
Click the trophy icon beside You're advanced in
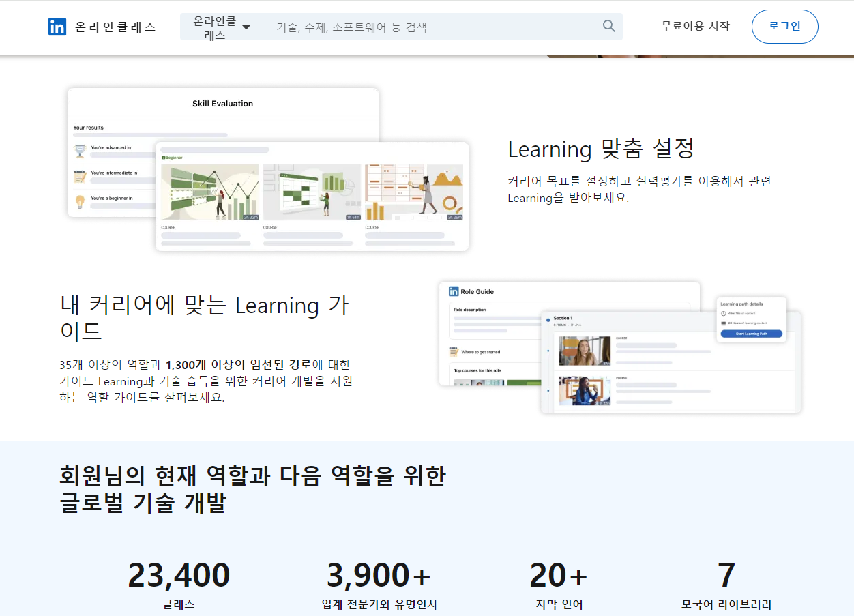click(x=80, y=150)
